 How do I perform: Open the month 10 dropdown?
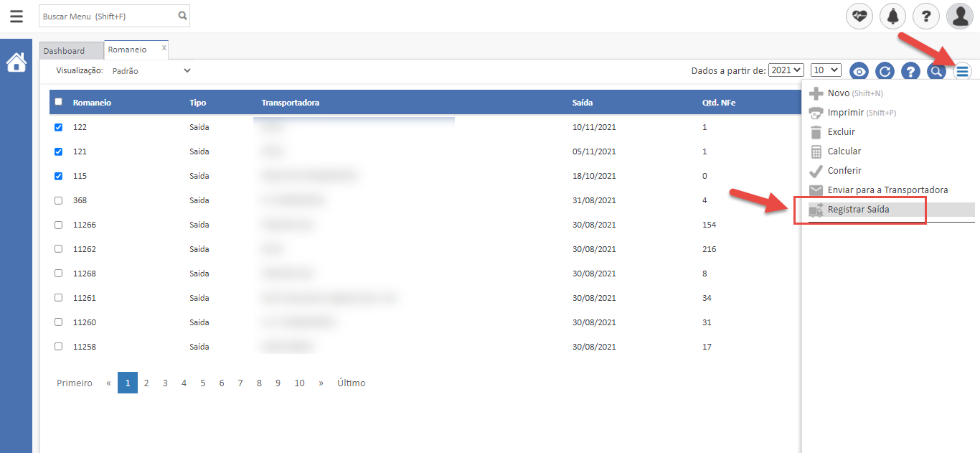[825, 70]
